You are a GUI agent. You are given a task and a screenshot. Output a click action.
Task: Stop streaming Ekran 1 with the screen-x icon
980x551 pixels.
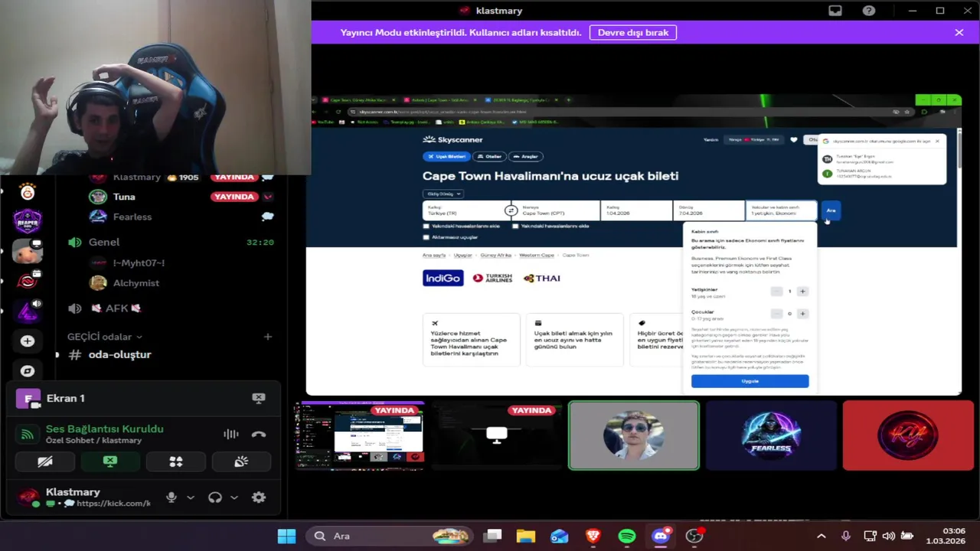point(259,398)
